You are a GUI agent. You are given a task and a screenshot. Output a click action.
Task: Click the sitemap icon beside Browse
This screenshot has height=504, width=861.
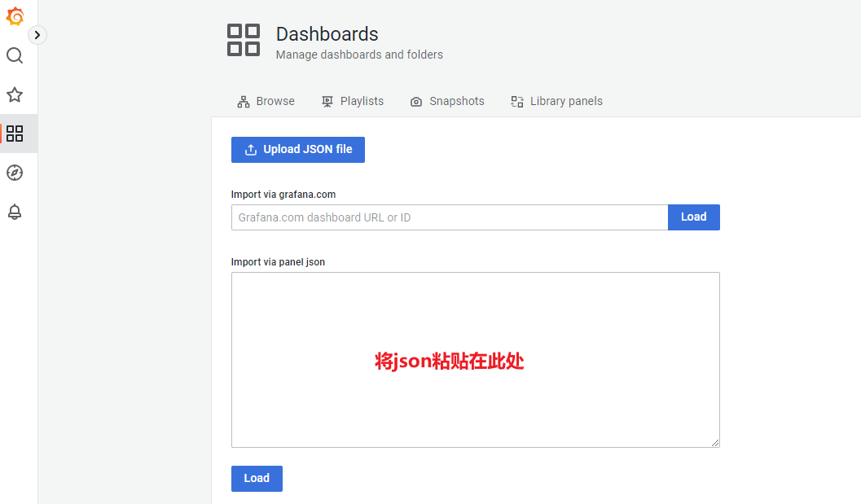[244, 102]
